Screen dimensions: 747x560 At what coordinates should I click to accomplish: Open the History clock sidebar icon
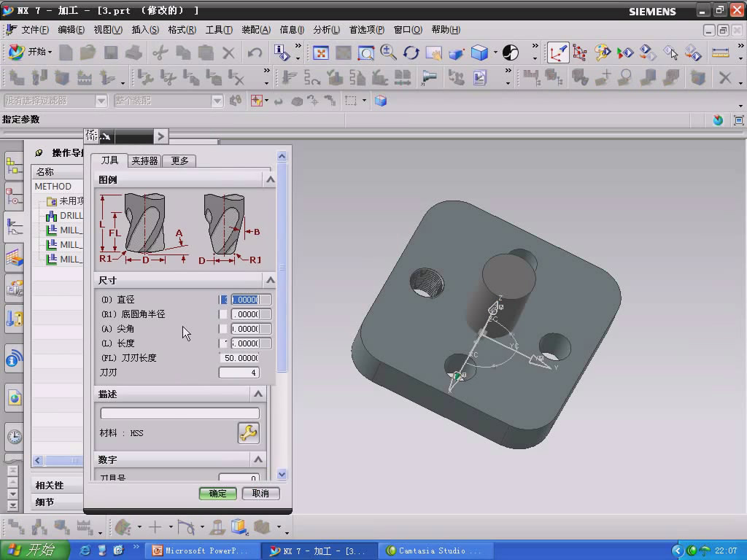pos(15,436)
